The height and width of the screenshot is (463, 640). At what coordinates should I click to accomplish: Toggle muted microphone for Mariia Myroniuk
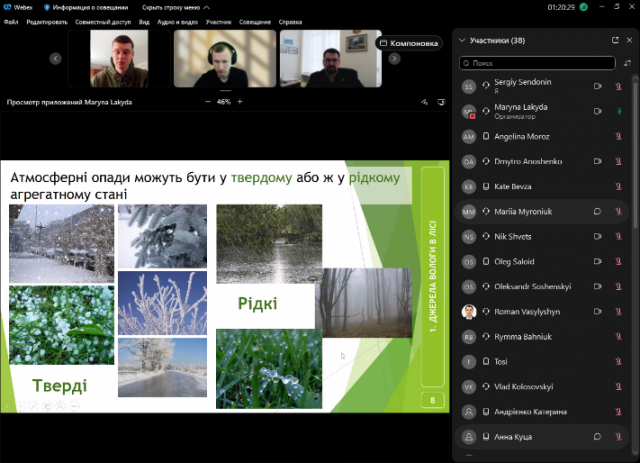618,211
